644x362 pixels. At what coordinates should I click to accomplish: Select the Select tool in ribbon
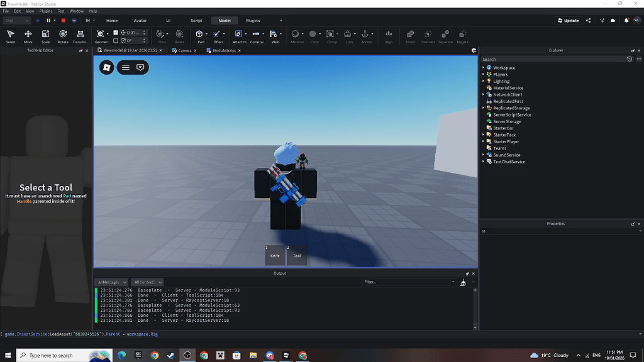point(11,36)
